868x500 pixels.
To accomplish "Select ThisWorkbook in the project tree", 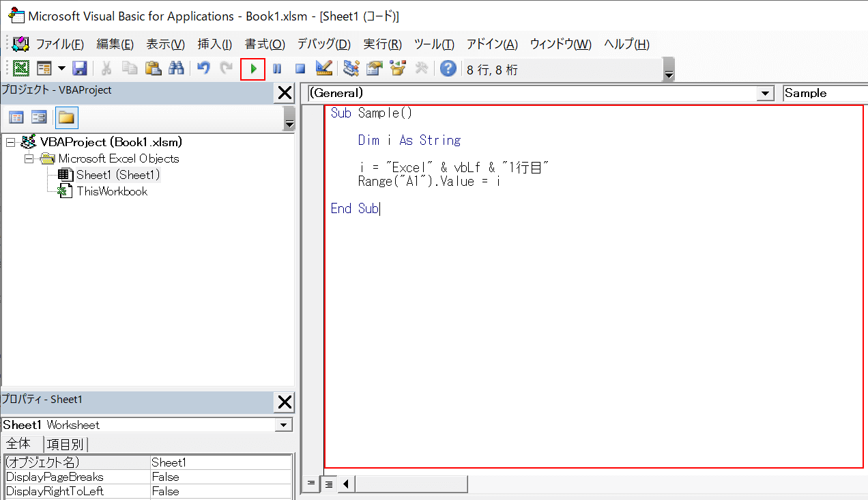I will pos(111,191).
